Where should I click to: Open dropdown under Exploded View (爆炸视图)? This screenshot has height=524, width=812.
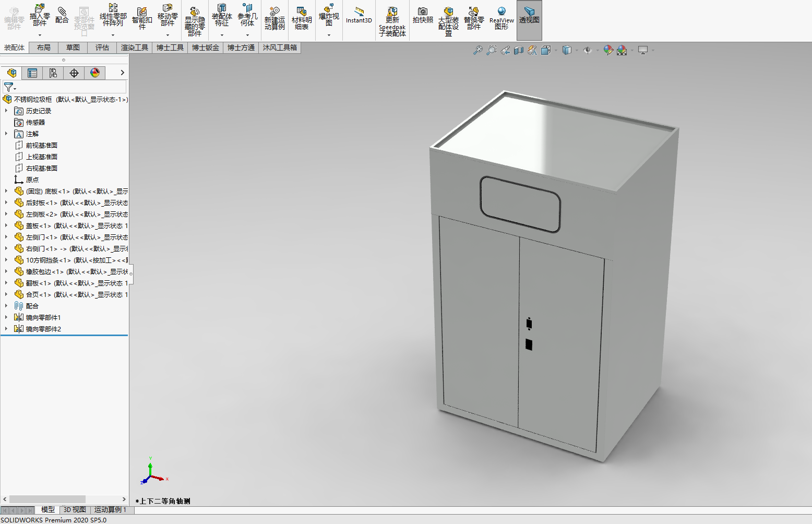[x=329, y=35]
